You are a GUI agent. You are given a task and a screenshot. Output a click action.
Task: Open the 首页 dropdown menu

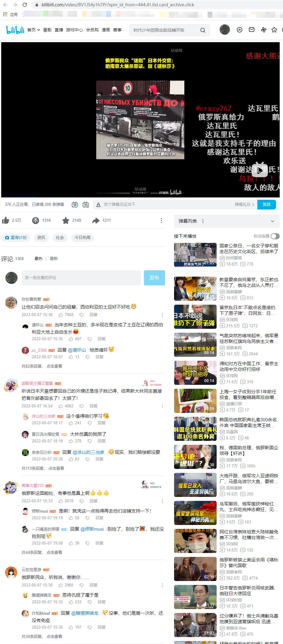point(33,30)
